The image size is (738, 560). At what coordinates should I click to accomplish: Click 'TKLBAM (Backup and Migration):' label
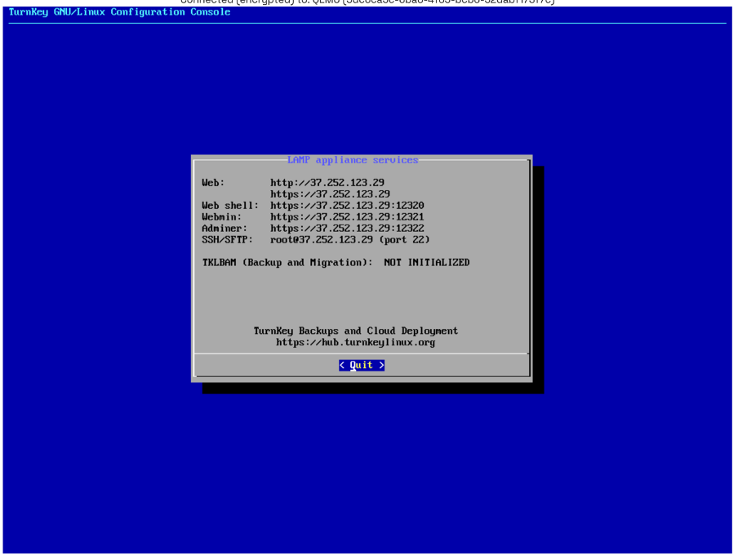pyautogui.click(x=287, y=263)
